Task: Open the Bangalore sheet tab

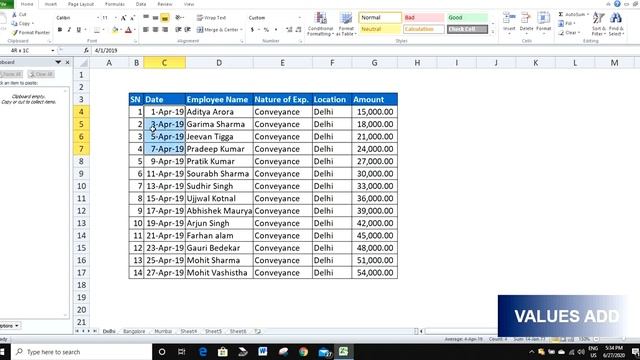Action: tap(134, 331)
